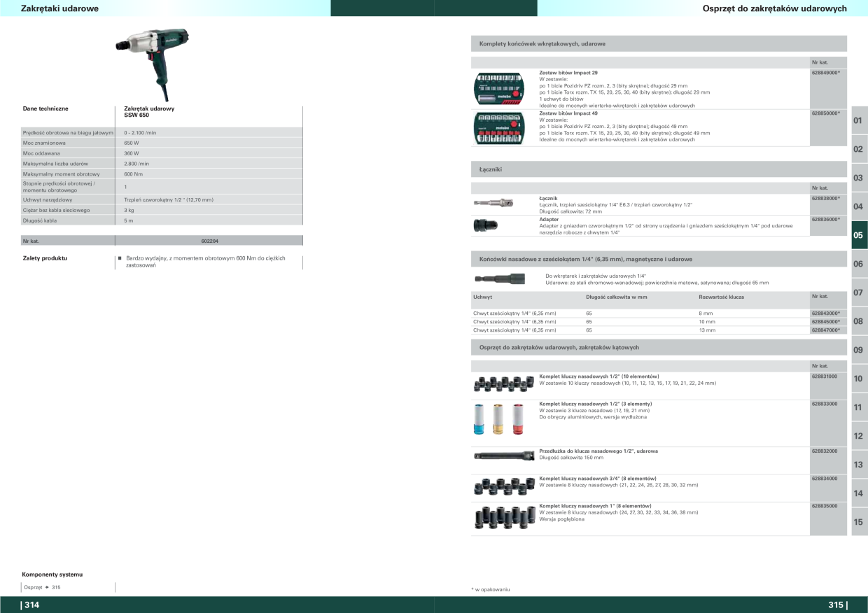Click the * w opakowaniu footnote
Screen dimensions: 868x613
click(x=491, y=589)
